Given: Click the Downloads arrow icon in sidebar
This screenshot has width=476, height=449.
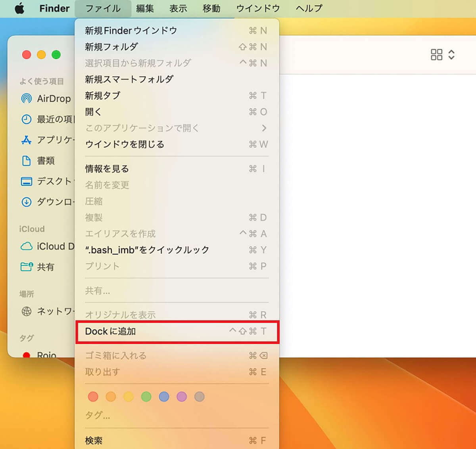Looking at the screenshot, I should 27,202.
